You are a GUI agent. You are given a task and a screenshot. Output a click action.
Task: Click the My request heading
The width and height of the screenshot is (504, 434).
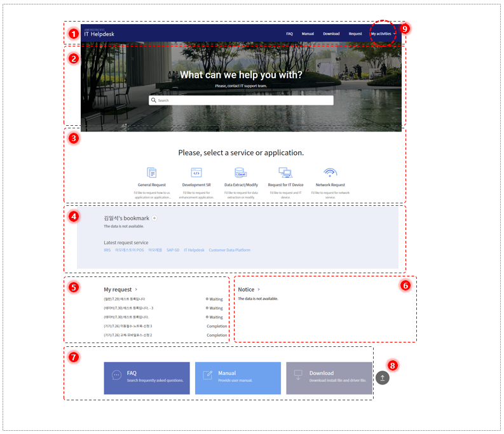118,289
